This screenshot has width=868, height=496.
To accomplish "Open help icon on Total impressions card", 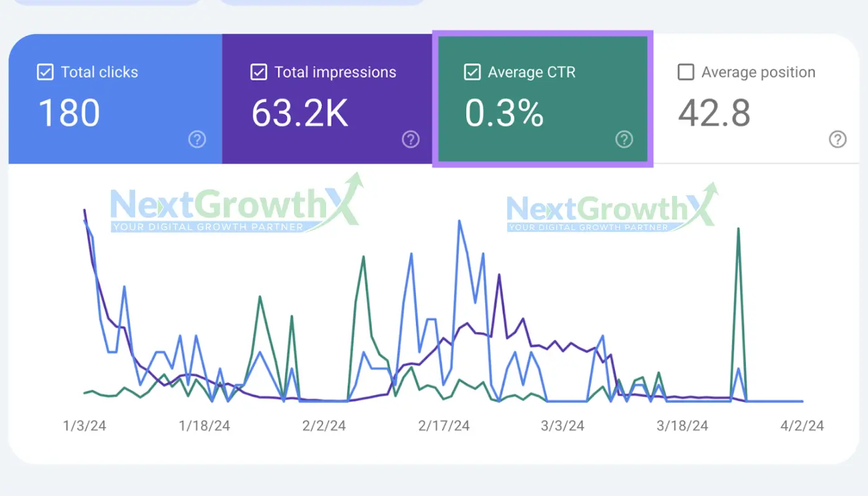I will 410,139.
